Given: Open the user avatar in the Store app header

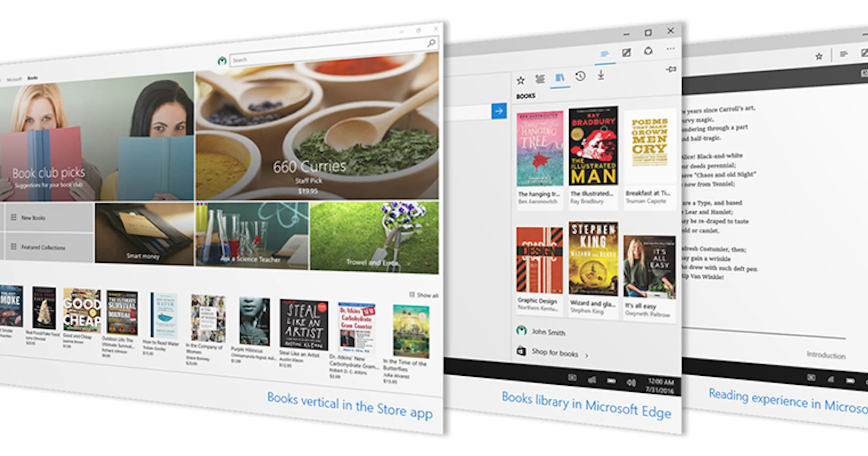Looking at the screenshot, I should (222, 61).
